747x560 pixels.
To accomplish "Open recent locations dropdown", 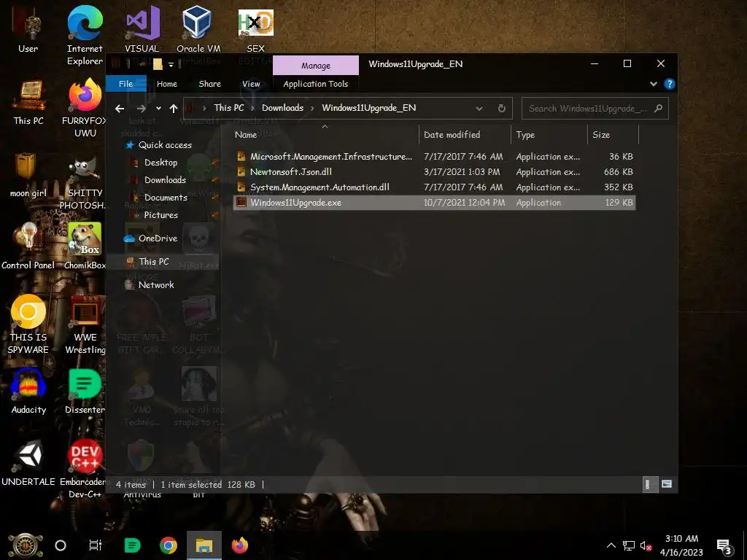I will tap(158, 109).
